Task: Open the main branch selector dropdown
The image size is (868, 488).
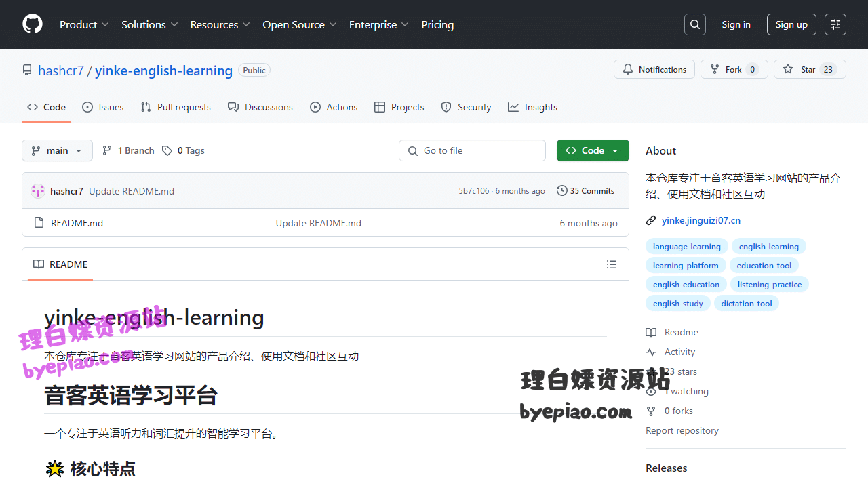Action: tap(57, 150)
